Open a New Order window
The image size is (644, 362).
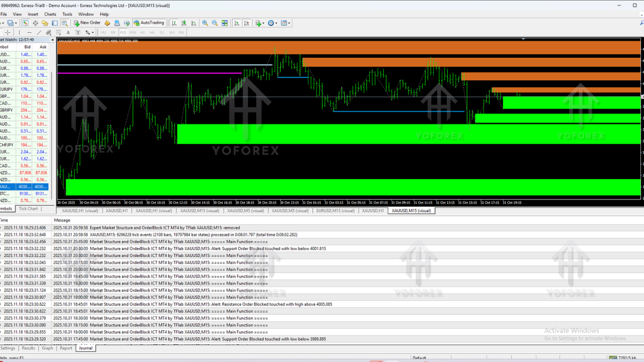pos(87,23)
